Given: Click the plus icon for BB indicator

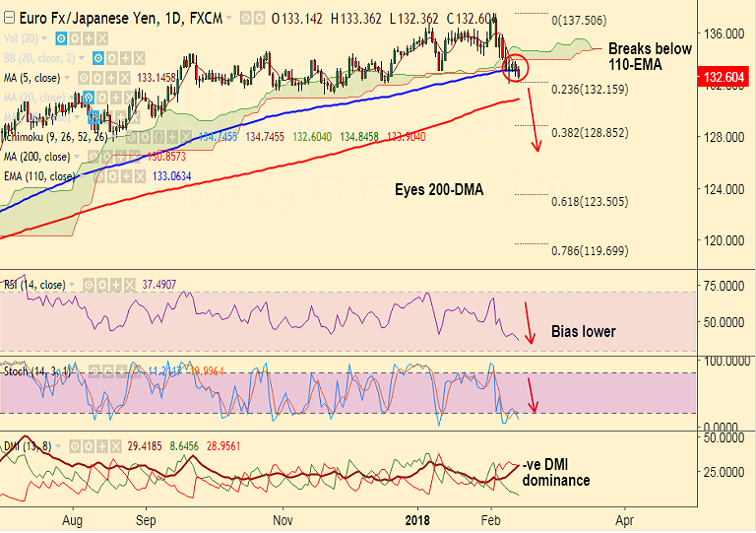Looking at the screenshot, I should tap(125, 58).
